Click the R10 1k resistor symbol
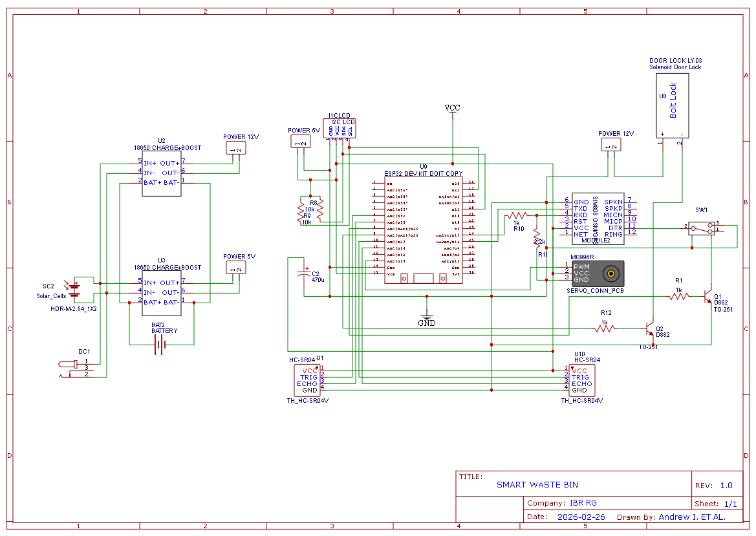This screenshot has height=536, width=756. tap(519, 215)
